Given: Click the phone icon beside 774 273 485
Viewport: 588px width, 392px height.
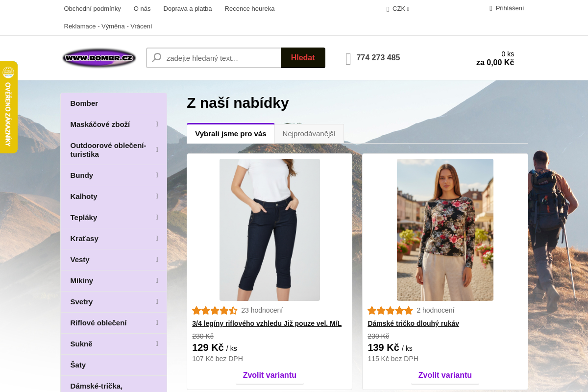Looking at the screenshot, I should 348,59.
